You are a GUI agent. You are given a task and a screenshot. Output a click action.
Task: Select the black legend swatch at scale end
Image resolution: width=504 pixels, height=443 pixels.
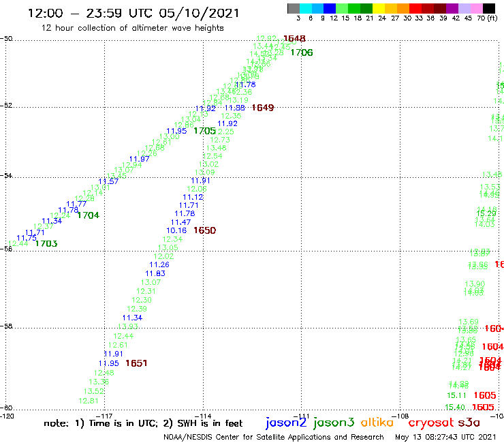point(488,9)
